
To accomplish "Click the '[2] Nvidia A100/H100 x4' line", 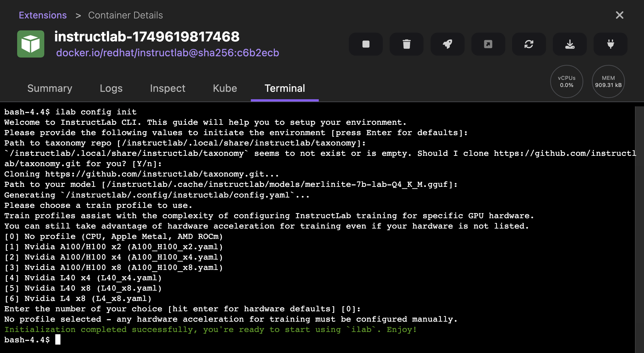I will 113,257.
